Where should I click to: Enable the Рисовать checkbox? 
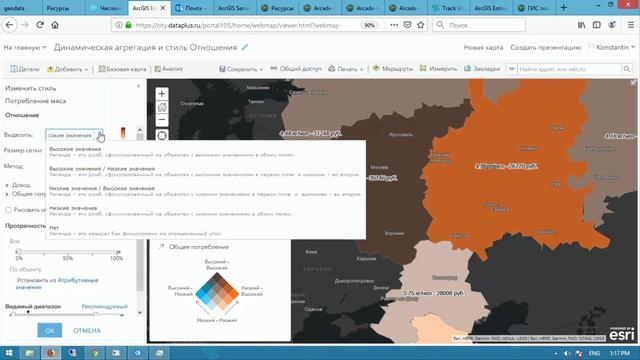pos(8,210)
